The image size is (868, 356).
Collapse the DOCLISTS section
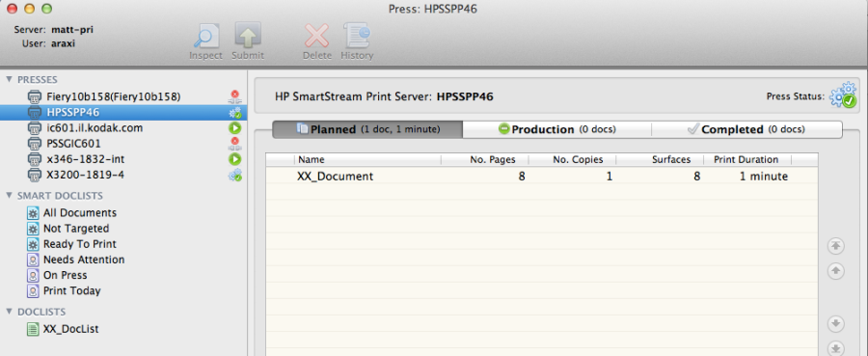tap(9, 312)
